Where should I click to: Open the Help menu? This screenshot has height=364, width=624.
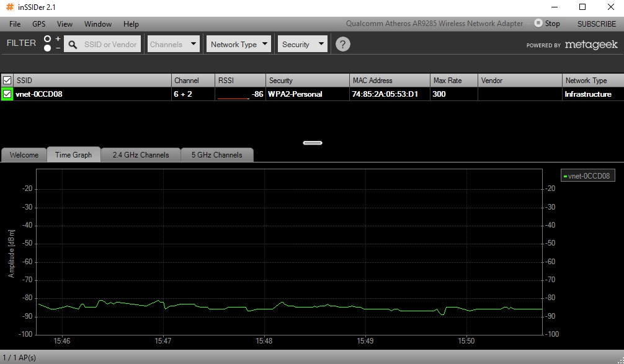[131, 24]
